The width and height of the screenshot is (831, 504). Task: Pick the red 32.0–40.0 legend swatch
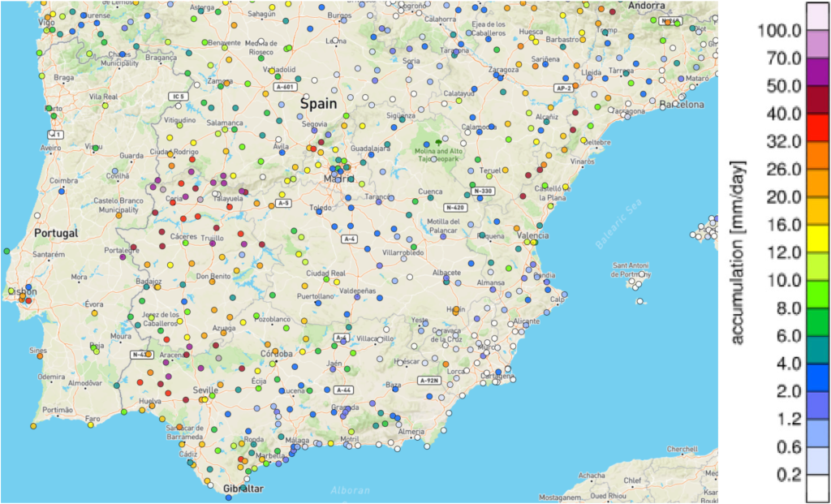click(816, 127)
